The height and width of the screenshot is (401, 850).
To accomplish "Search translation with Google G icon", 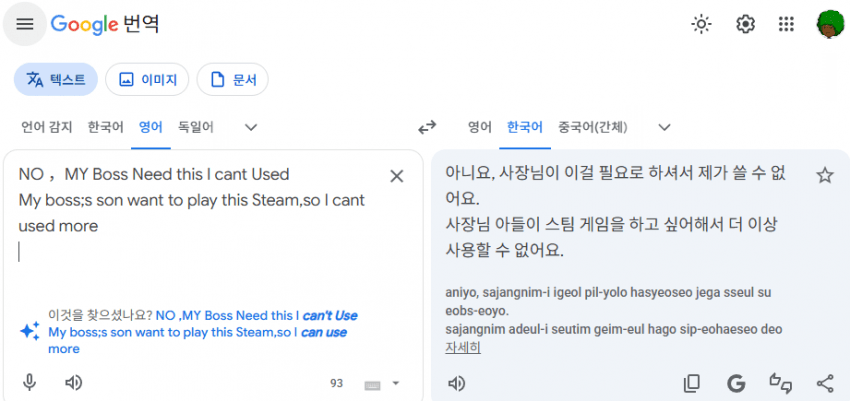I will (x=736, y=384).
